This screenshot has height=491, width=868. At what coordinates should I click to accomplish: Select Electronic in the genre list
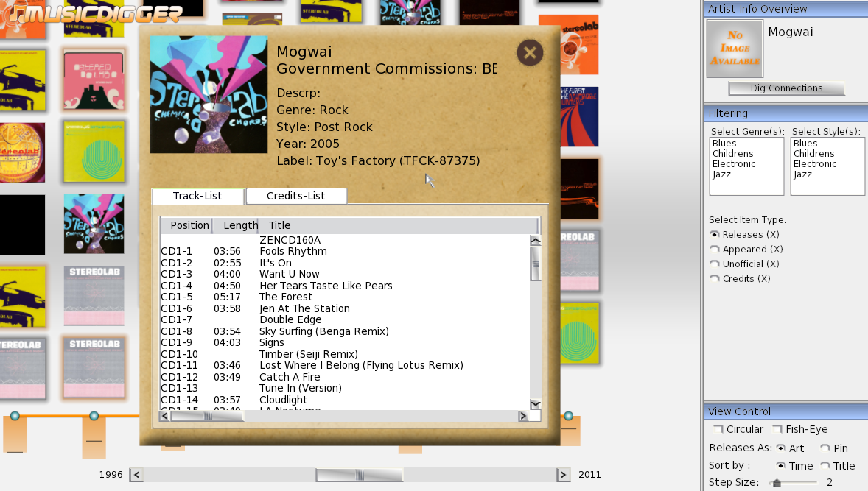(734, 164)
